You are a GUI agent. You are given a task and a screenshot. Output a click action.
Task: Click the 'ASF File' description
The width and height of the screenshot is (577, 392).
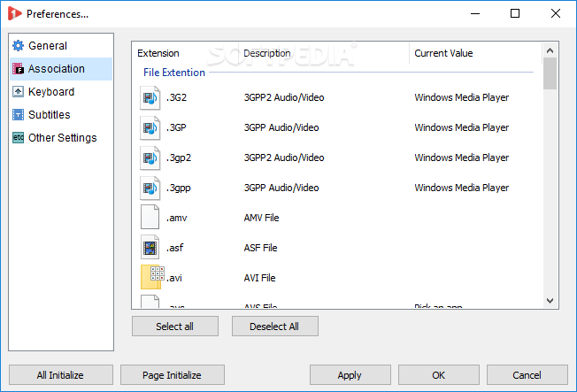260,248
